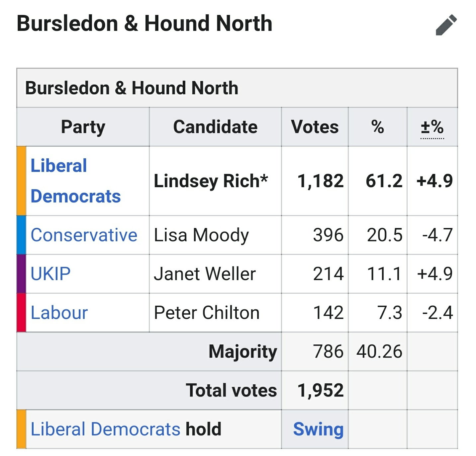
Task: Click the Lisa Moody candidate cell
Action: tap(201, 235)
